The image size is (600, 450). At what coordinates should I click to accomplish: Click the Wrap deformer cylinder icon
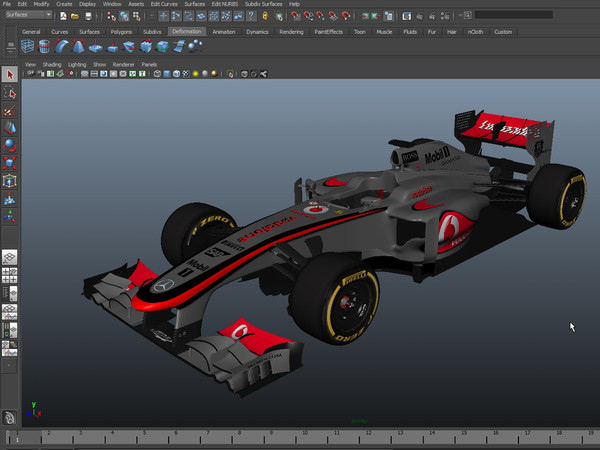coord(44,47)
